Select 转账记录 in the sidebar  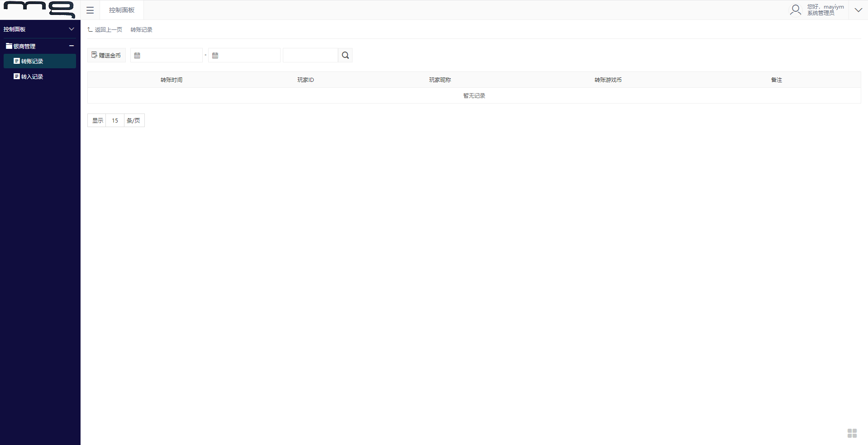click(32, 61)
